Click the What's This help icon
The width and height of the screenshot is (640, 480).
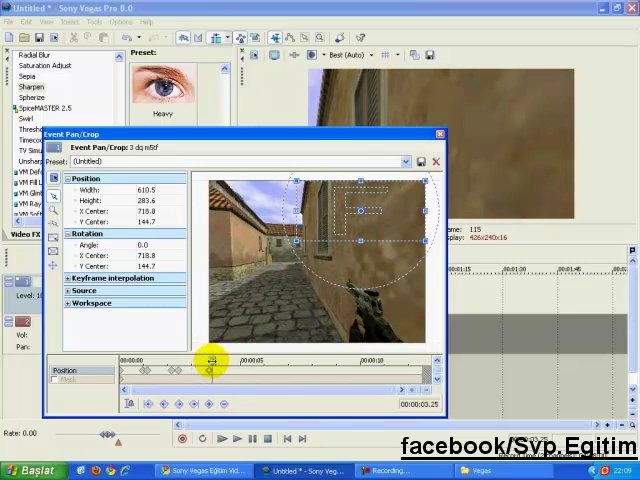[x=360, y=38]
